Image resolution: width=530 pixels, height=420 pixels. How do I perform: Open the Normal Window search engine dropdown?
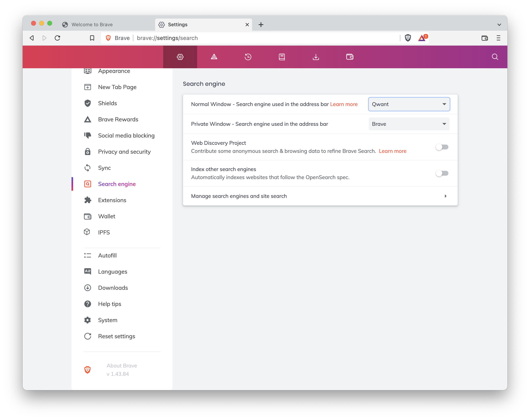coord(409,104)
